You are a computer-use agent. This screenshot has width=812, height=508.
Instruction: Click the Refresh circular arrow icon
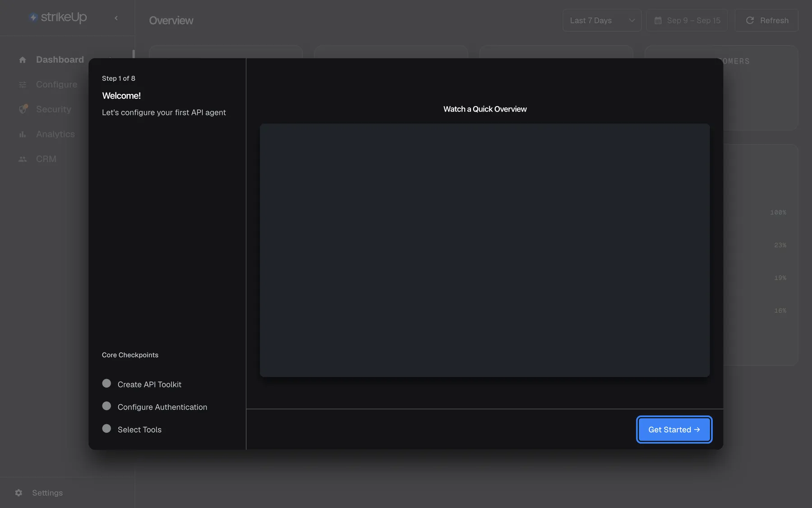coord(750,20)
